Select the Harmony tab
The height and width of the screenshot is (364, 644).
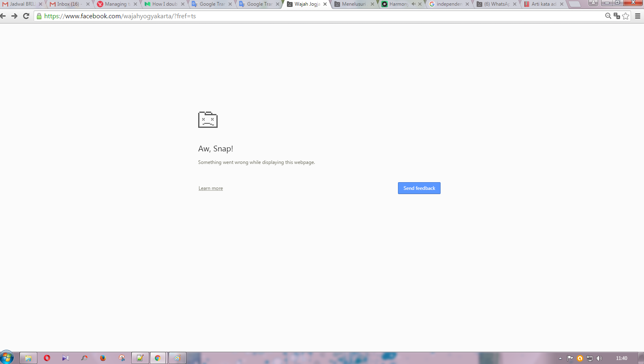pos(398,4)
